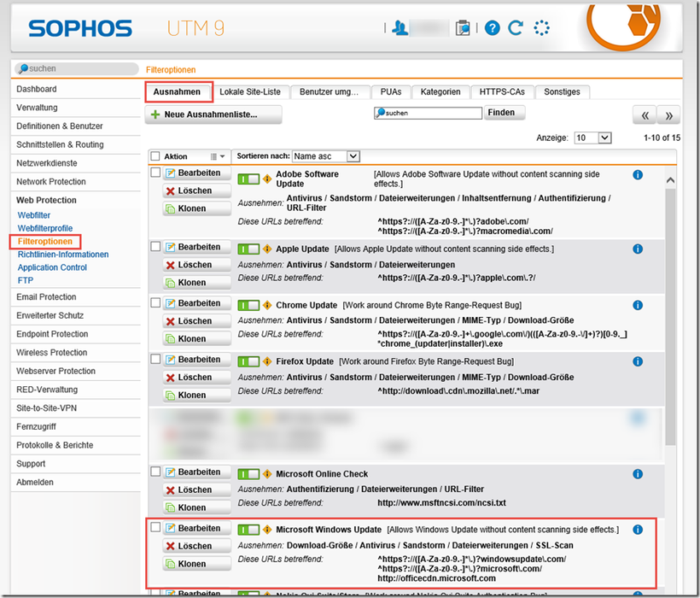The image size is (700, 598).
Task: Show info for Microsoft Online Check exception
Action: (x=638, y=474)
